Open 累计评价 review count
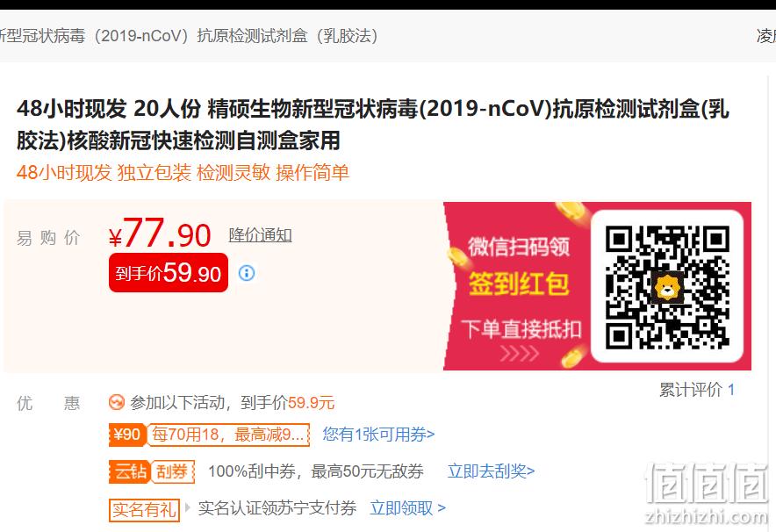Viewport: 776px width, 532px height. pos(697,390)
